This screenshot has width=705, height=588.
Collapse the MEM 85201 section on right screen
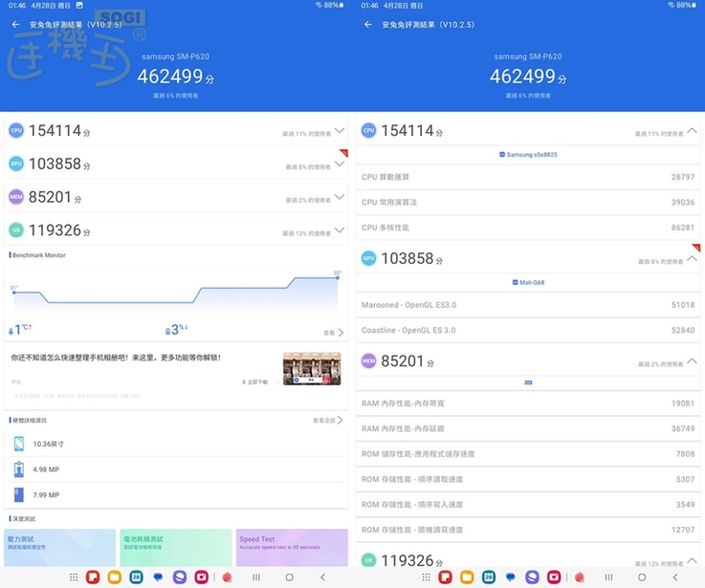pos(693,361)
